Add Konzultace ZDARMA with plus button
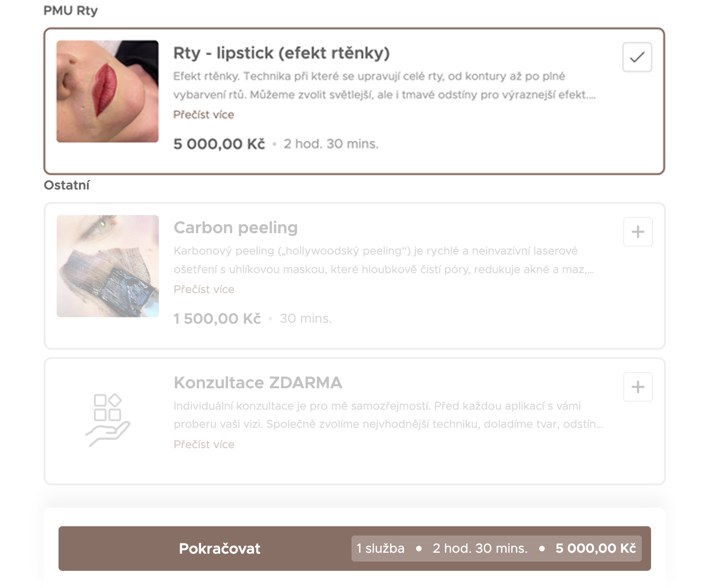 (638, 387)
